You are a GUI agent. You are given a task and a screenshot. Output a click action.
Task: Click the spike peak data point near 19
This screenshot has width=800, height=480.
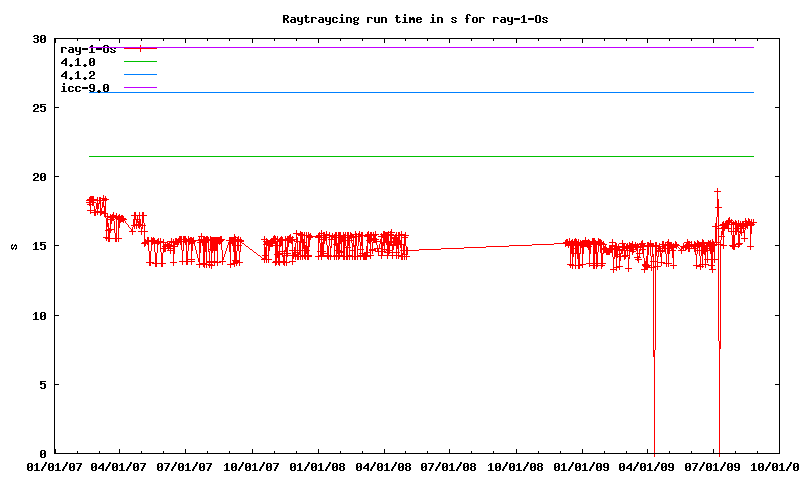[717, 191]
